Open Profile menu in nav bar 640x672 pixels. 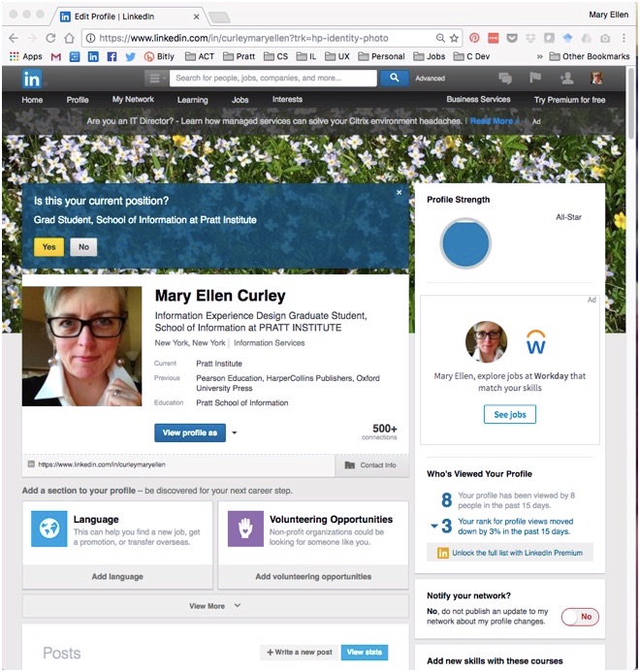78,100
